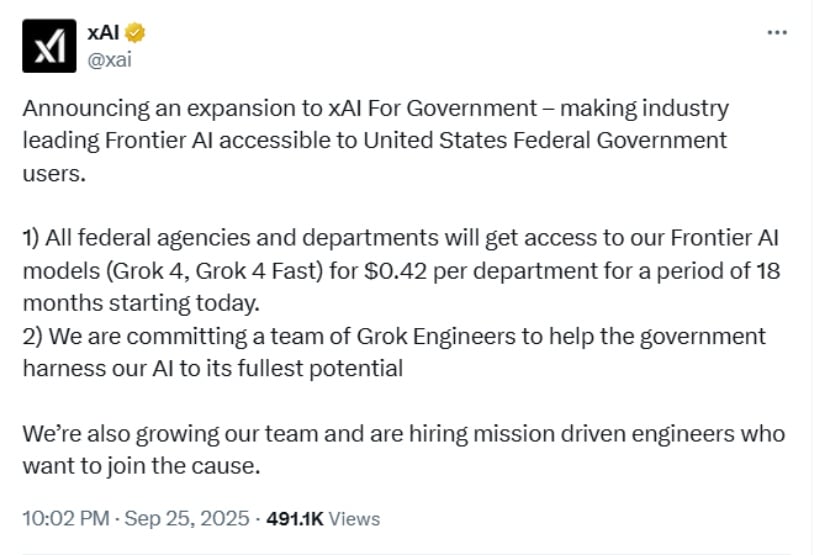Open the 491.1K view count

point(295,519)
